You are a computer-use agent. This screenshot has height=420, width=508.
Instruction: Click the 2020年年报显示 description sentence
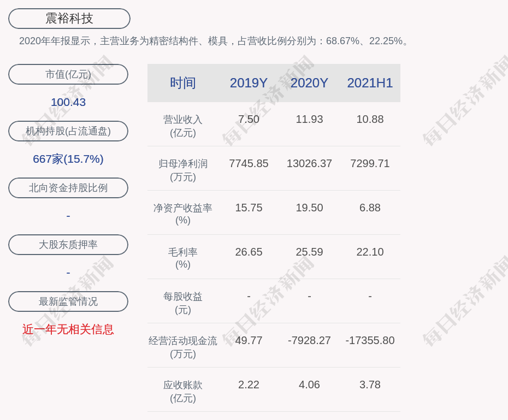pyautogui.click(x=215, y=41)
